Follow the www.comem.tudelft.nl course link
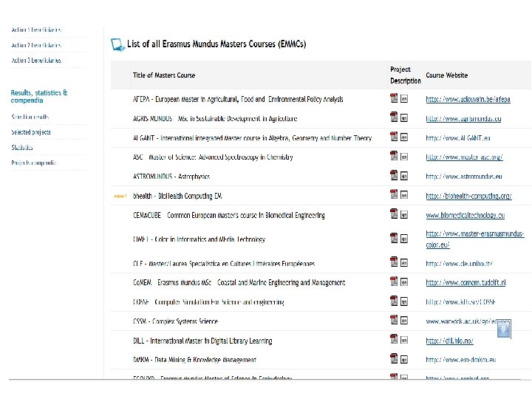 click(x=465, y=282)
